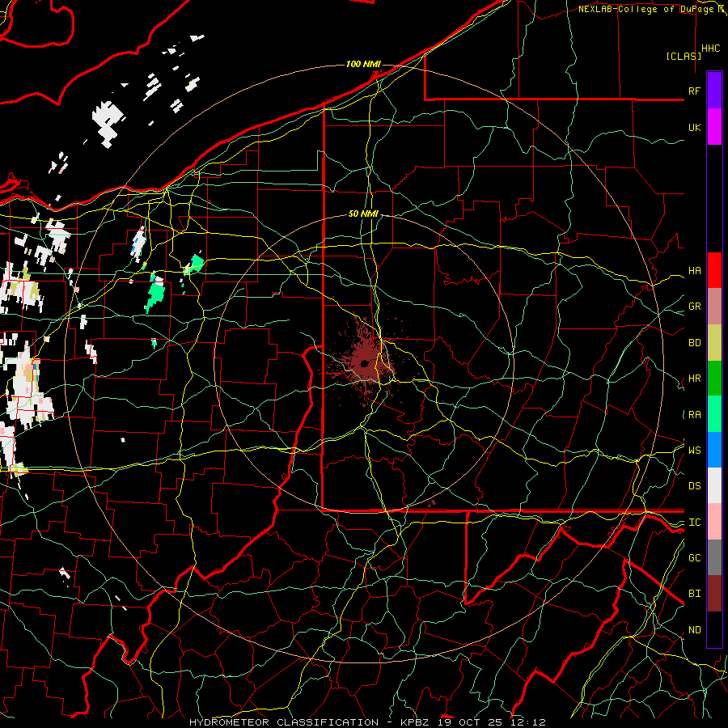The image size is (728, 728).
Task: Click the HYDROMETEOR CLASSIFICATION caption text
Action: (284, 722)
